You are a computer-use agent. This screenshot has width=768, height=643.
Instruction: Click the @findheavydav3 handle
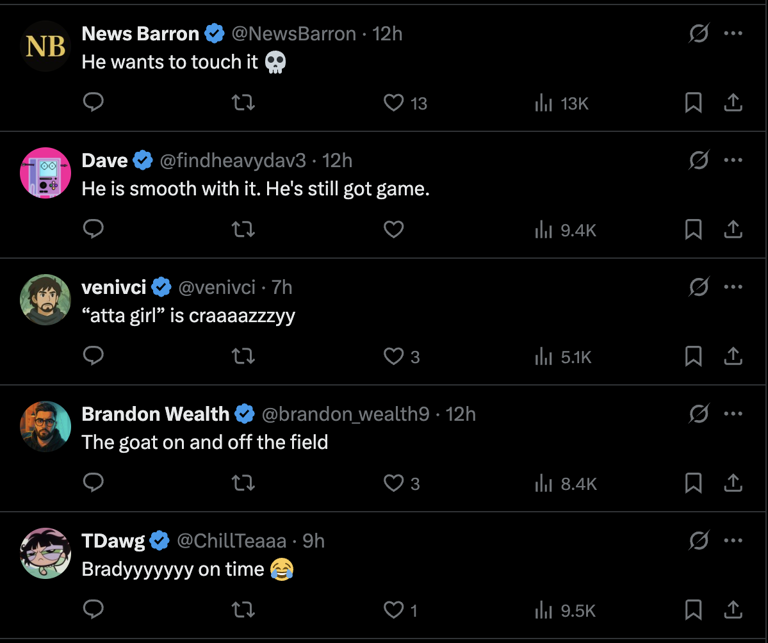(233, 161)
